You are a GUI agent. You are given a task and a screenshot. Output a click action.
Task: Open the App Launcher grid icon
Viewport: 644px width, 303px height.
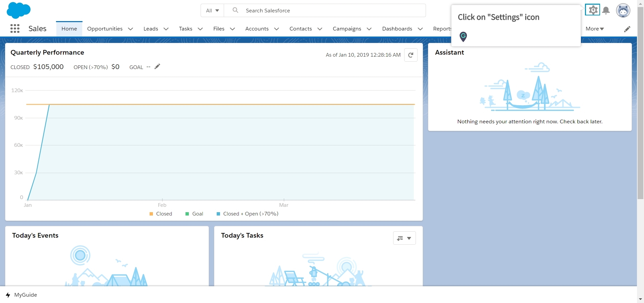point(15,28)
